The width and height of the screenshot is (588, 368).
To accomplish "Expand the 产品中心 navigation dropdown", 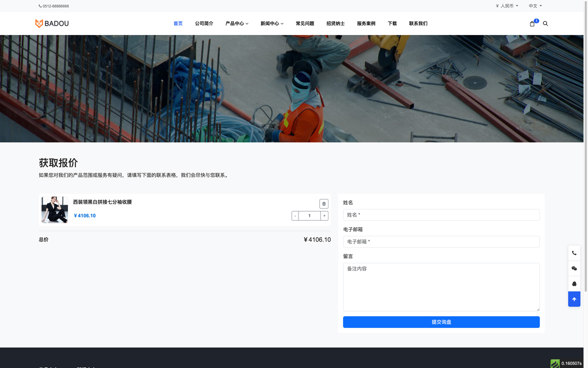I will pyautogui.click(x=237, y=23).
